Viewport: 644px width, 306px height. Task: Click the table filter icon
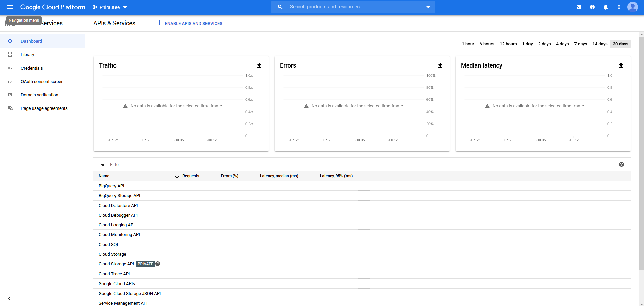click(103, 164)
